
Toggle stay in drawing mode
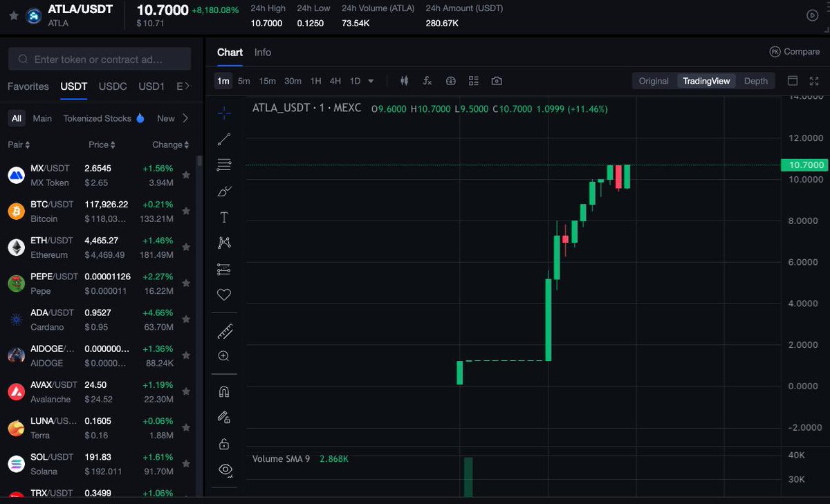[224, 418]
